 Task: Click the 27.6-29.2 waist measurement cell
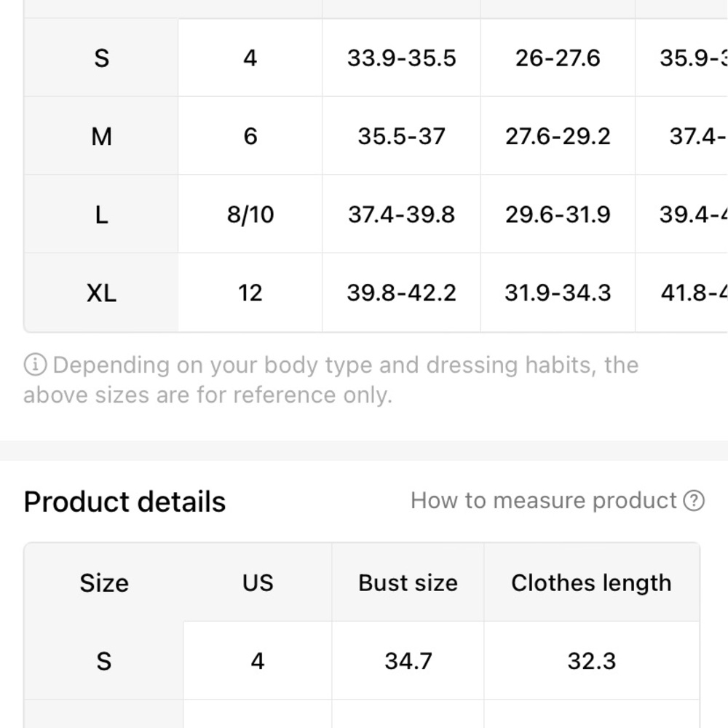coord(558,136)
